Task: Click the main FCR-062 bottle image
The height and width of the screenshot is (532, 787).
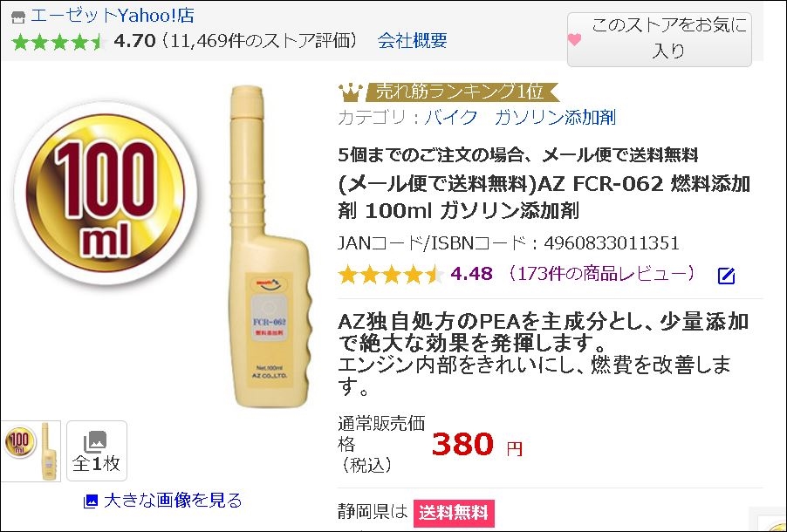Action: pos(269,246)
